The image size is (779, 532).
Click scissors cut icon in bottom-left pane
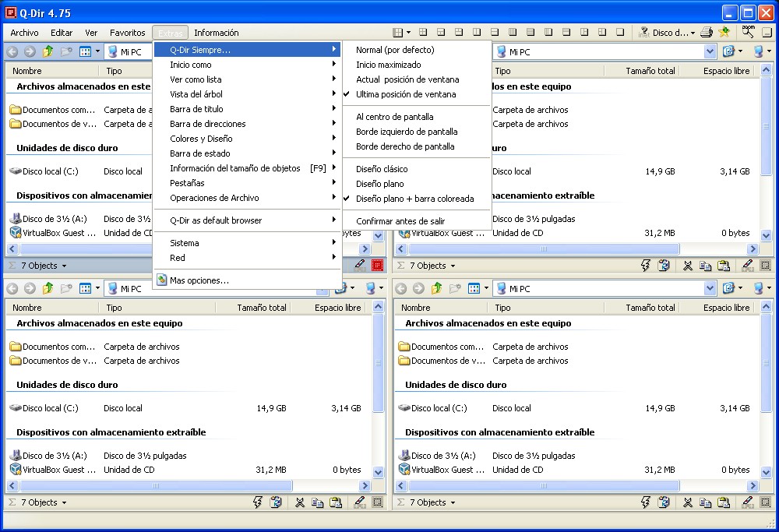click(300, 502)
